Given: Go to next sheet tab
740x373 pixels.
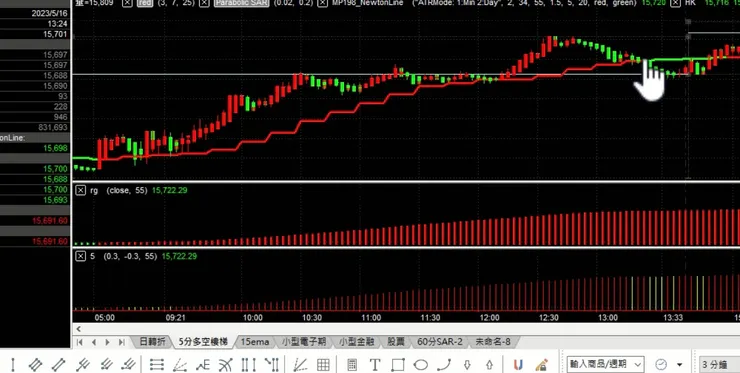Looking at the screenshot, I should coord(108,342).
